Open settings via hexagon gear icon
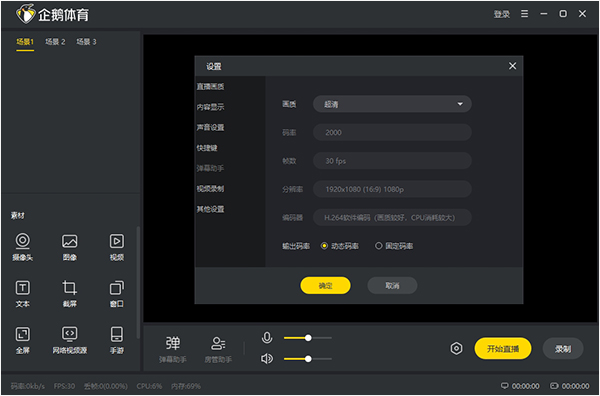The width and height of the screenshot is (600, 396). 456,349
